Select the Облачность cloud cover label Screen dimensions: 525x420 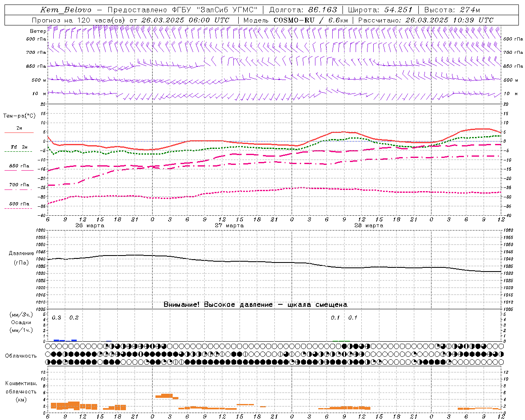pos(21,356)
